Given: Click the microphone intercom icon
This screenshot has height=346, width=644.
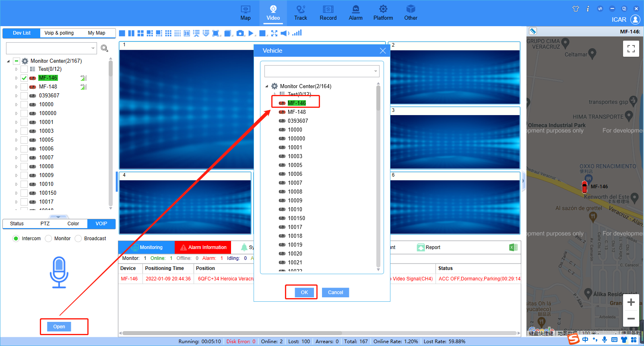Looking at the screenshot, I should pyautogui.click(x=59, y=272).
